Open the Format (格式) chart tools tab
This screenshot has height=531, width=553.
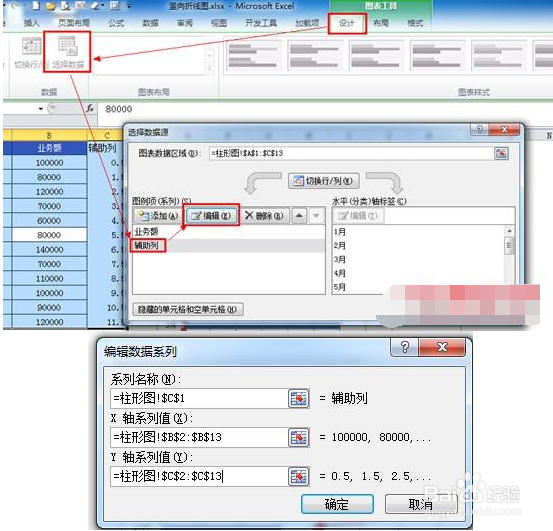pos(415,23)
